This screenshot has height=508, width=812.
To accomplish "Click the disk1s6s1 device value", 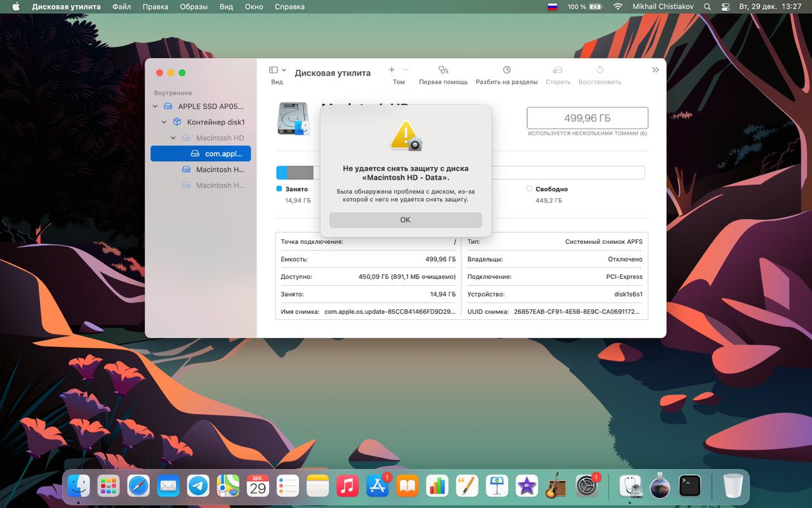I will [628, 295].
